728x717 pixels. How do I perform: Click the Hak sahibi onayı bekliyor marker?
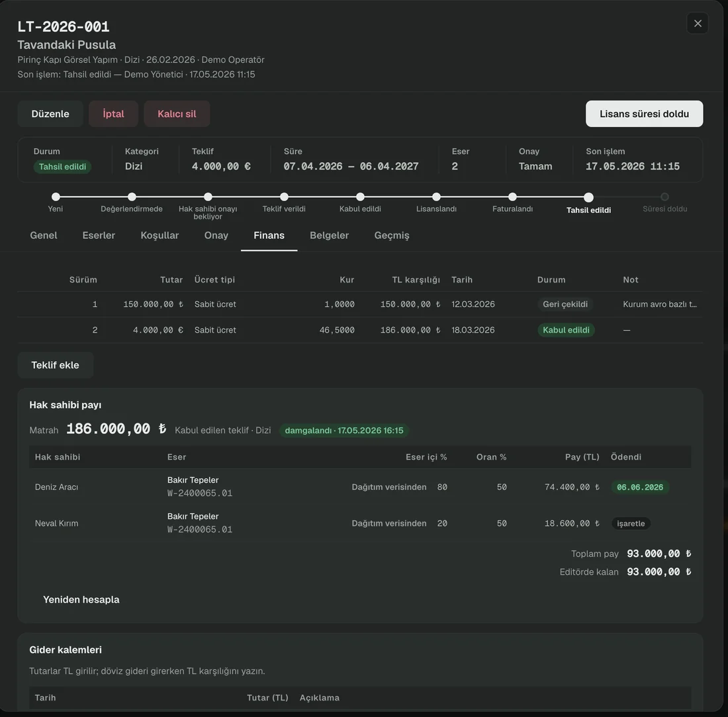click(208, 196)
